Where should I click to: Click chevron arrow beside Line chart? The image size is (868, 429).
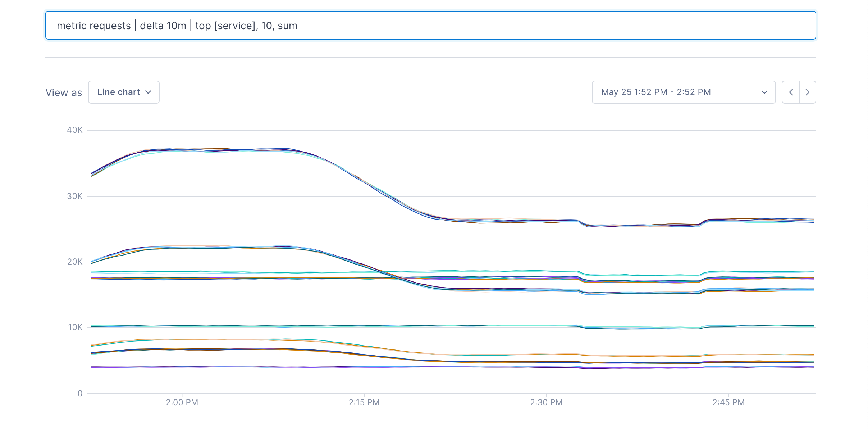pos(148,92)
